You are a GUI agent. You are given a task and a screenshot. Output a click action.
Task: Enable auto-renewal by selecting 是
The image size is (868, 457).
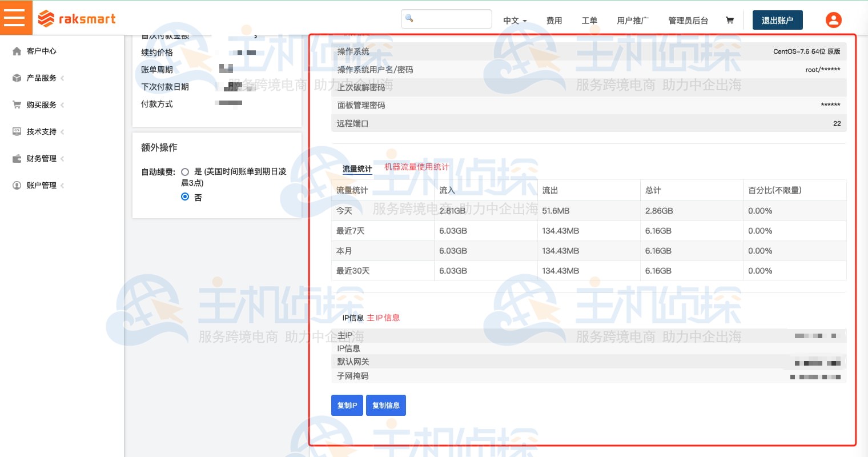click(185, 172)
